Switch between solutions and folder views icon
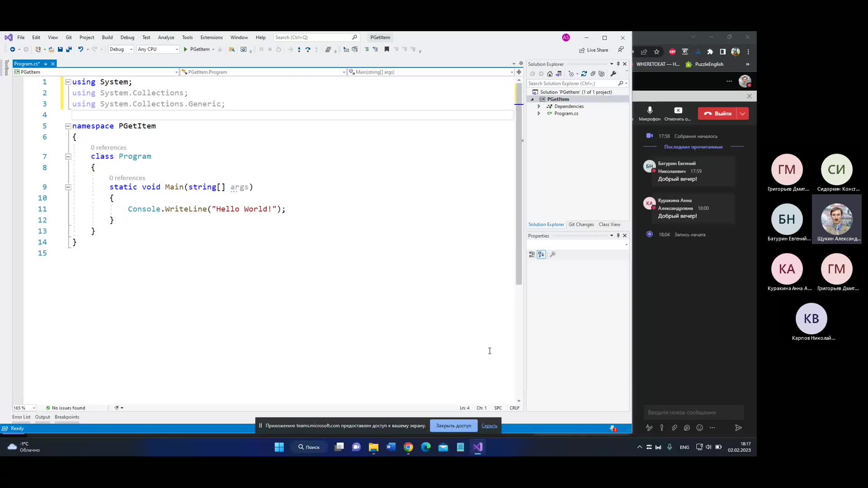 (x=559, y=74)
